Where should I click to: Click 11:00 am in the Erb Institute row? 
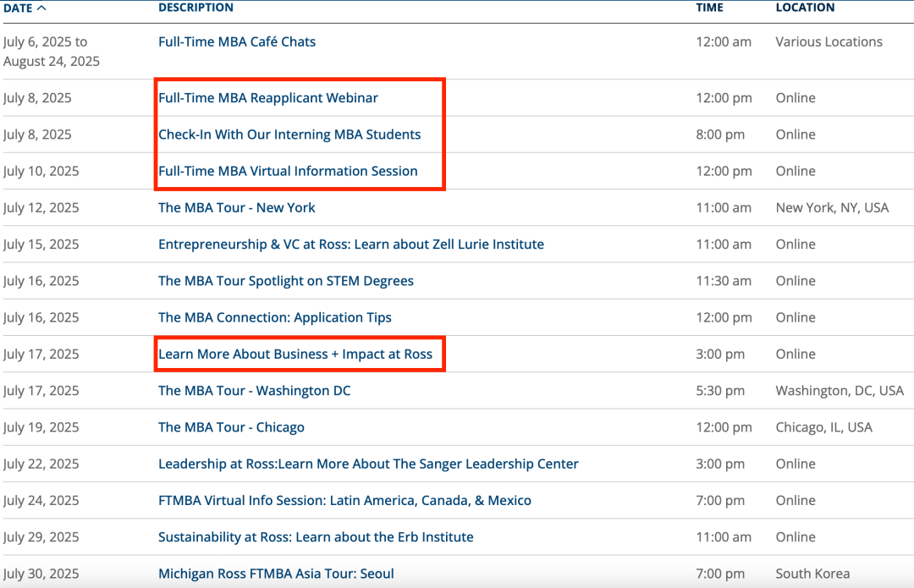pos(724,537)
